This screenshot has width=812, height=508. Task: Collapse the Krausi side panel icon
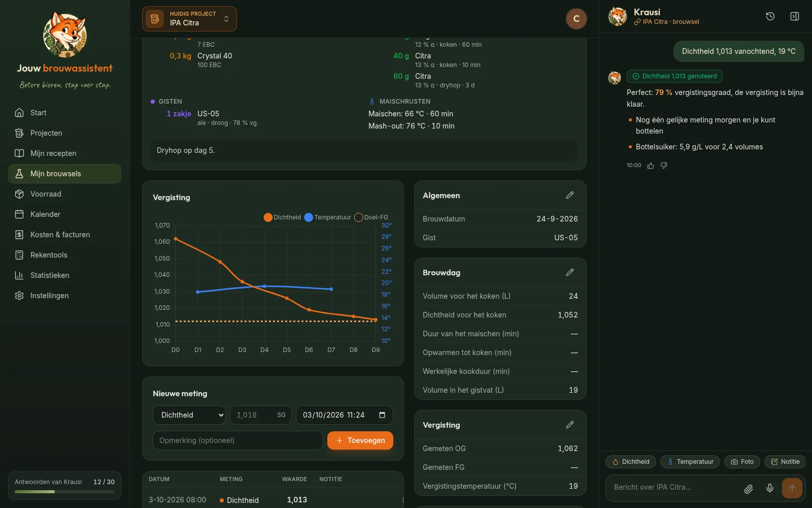[795, 16]
